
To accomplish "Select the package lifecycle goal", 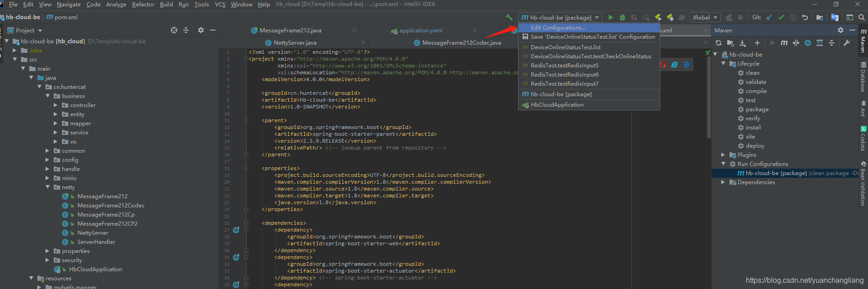I will (x=757, y=109).
